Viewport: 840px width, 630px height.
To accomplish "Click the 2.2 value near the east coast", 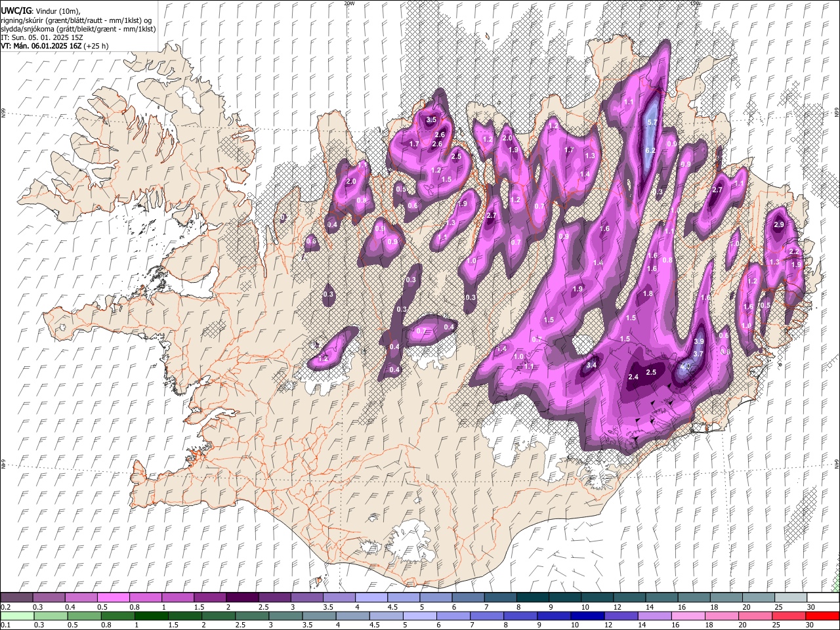I will [x=793, y=251].
